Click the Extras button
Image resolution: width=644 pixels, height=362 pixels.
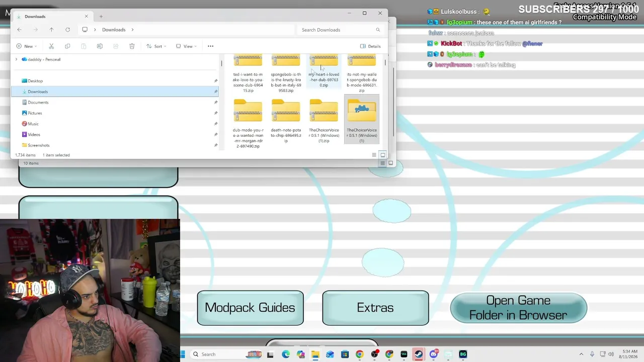[375, 308]
